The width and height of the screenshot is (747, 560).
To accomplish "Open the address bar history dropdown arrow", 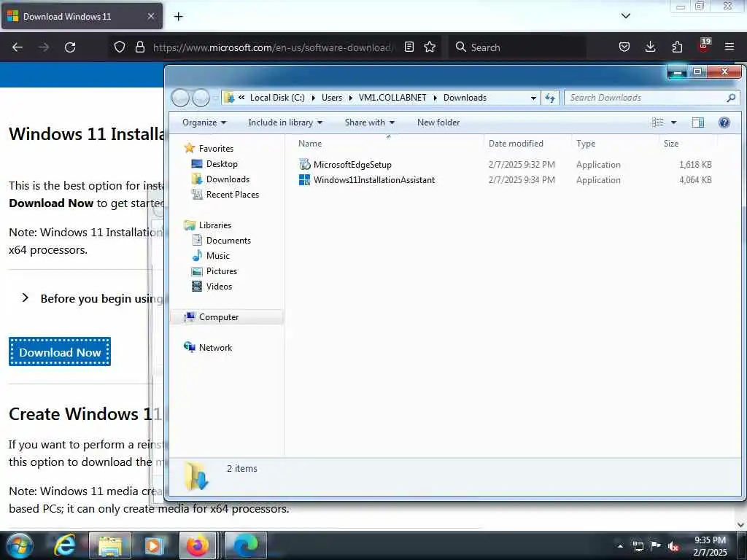I will (x=533, y=98).
